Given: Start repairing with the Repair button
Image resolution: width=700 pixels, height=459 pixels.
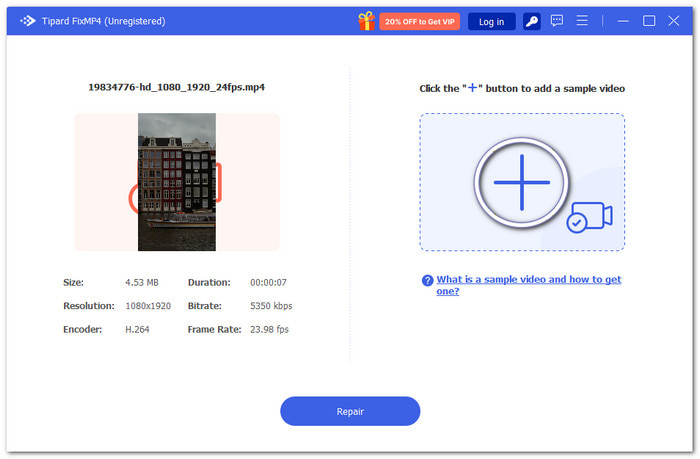Looking at the screenshot, I should (x=350, y=411).
